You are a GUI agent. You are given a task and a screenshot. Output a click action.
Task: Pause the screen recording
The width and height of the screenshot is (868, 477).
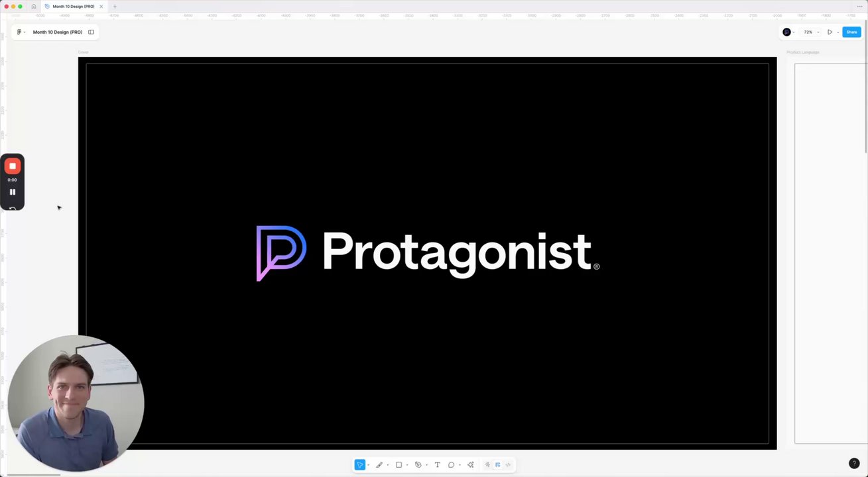click(13, 192)
